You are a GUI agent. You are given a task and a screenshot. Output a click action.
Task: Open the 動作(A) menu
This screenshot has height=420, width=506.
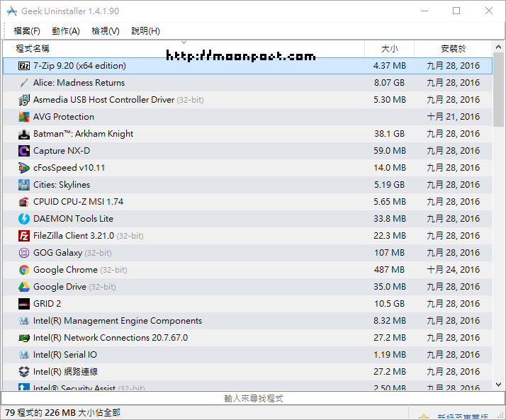click(x=66, y=31)
